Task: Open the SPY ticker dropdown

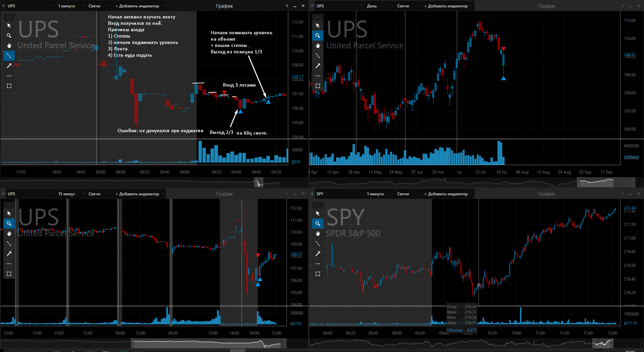Action: coord(339,194)
